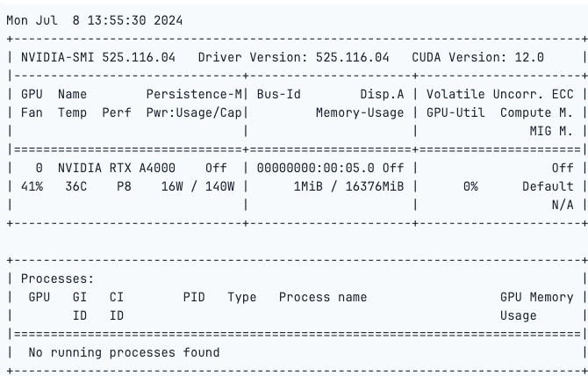
Task: Click the 41% fan speed value
Action: coord(32,186)
